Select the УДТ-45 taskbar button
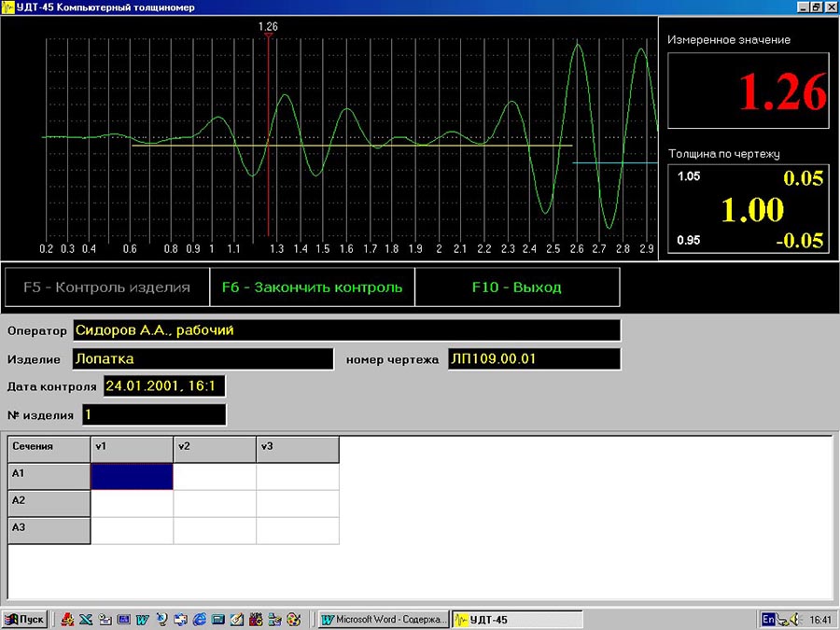This screenshot has width=840, height=630. coord(517,620)
